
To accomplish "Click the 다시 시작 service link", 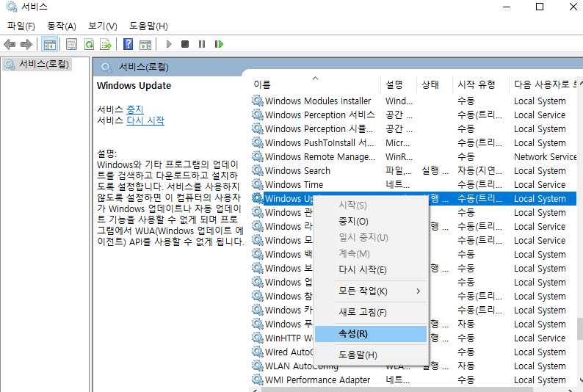I will tap(145, 120).
